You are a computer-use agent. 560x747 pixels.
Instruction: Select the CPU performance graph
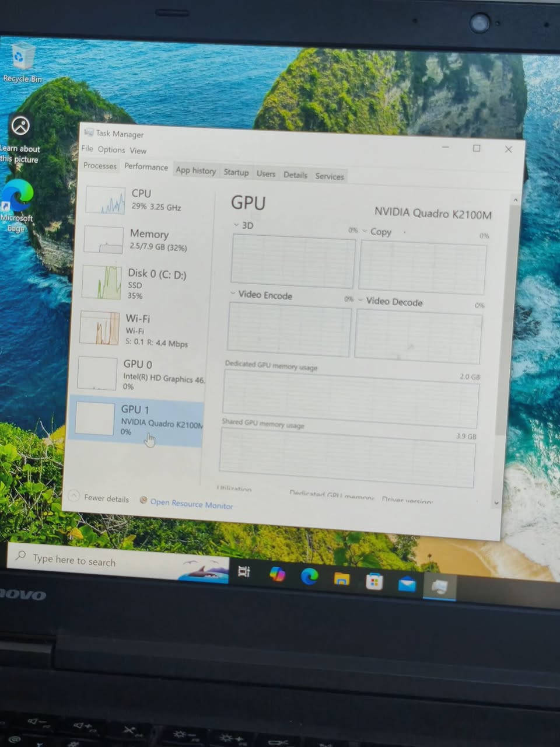(106, 200)
